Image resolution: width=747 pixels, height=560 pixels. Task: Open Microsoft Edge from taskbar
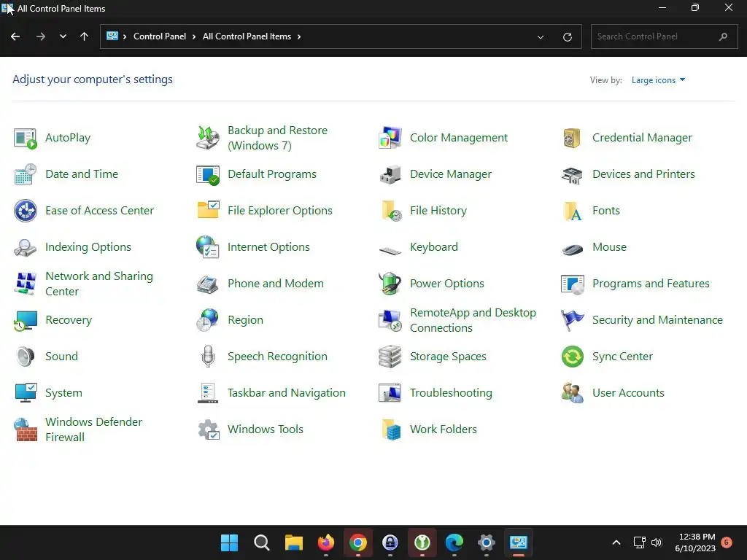coord(454,542)
